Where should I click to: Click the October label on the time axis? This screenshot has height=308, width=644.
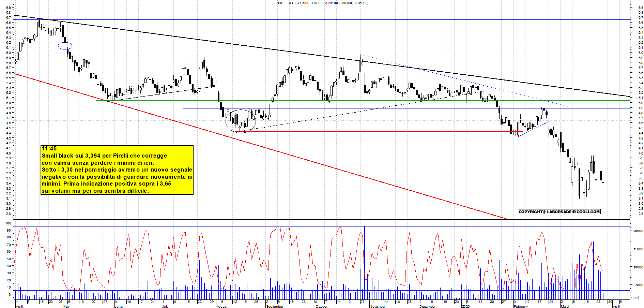pyautogui.click(x=321, y=306)
